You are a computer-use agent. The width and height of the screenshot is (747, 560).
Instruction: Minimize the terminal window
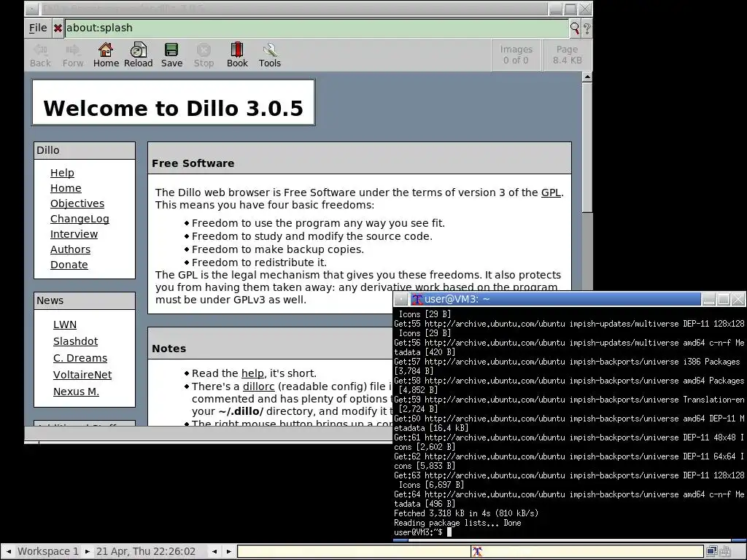click(709, 299)
